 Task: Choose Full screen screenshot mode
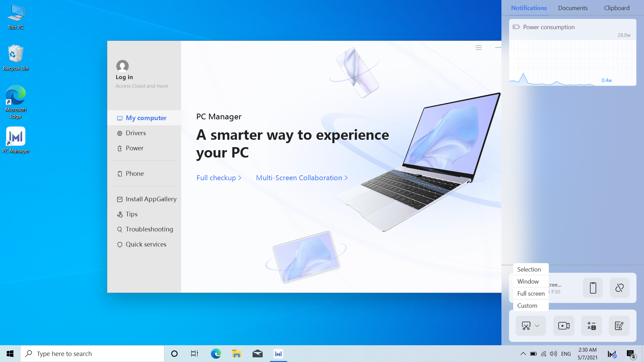coord(531,294)
